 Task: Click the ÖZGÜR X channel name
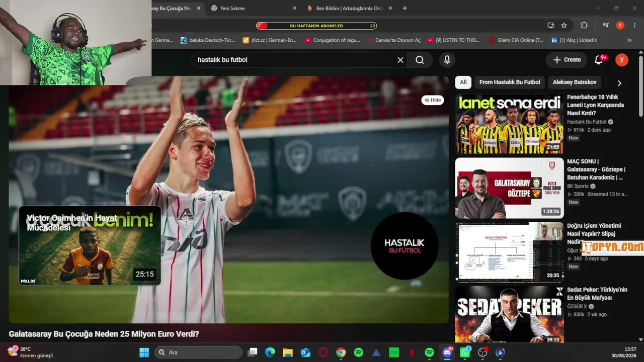tap(577, 306)
